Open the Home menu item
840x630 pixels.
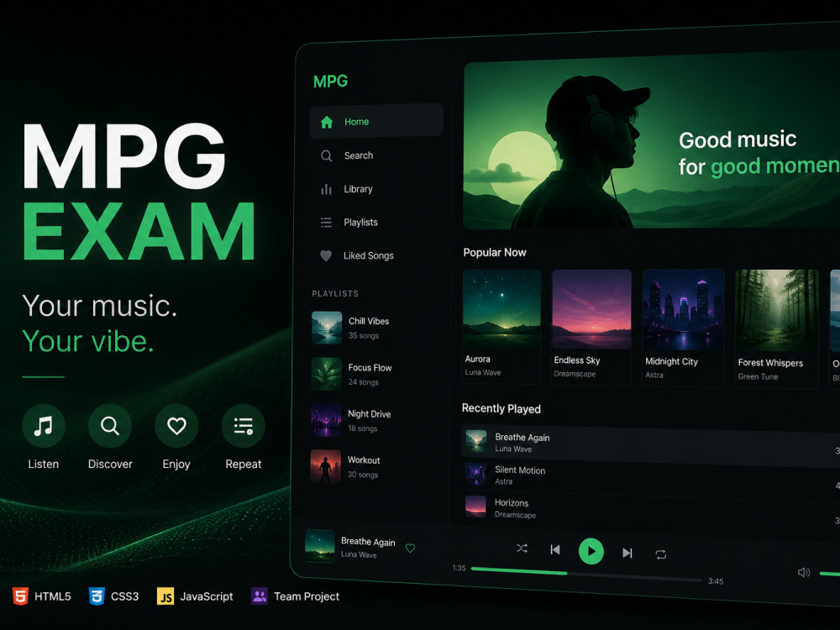[376, 122]
